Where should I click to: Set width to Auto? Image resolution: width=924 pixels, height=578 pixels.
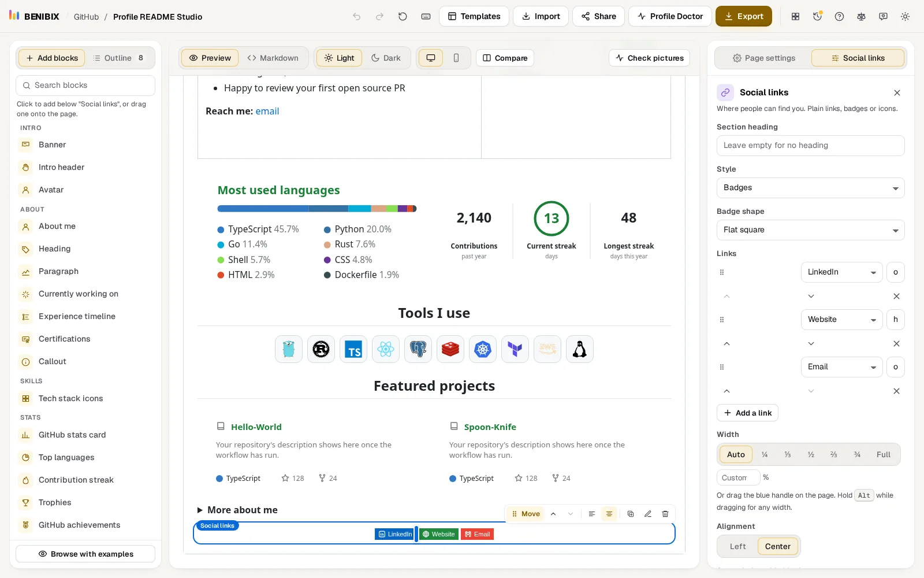point(736,454)
